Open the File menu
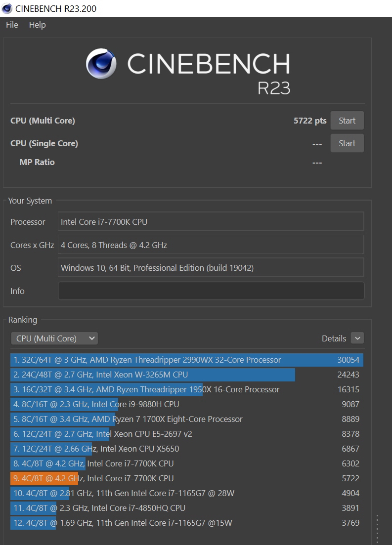Image resolution: width=392 pixels, height=545 pixels. (12, 25)
